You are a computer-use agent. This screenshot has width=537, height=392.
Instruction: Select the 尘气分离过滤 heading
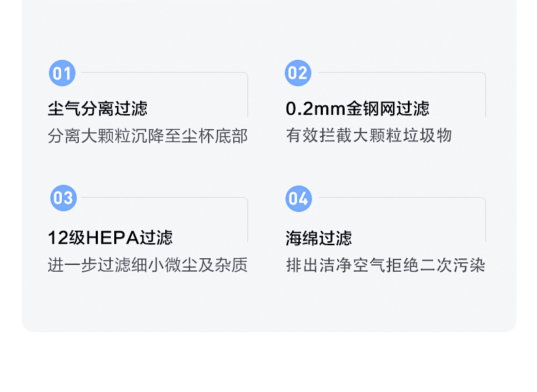[97, 109]
